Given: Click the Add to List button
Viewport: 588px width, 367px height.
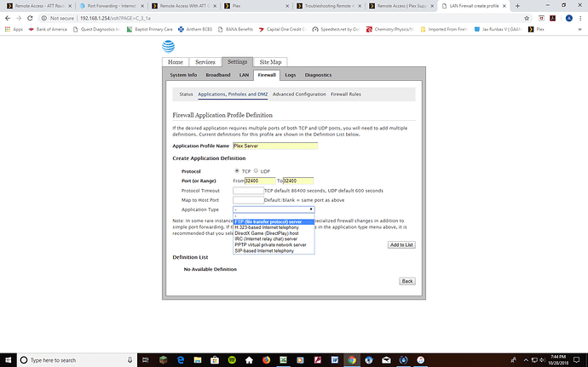Looking at the screenshot, I should pos(401,244).
